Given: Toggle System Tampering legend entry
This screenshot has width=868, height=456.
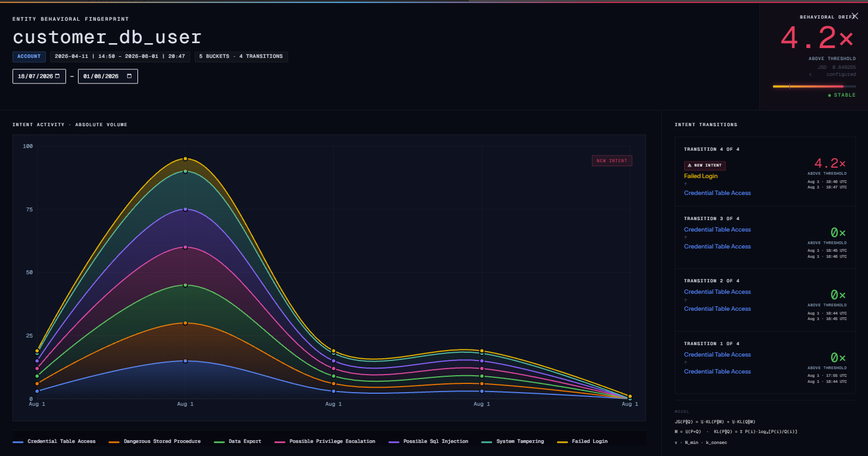Looking at the screenshot, I should pos(513,441).
